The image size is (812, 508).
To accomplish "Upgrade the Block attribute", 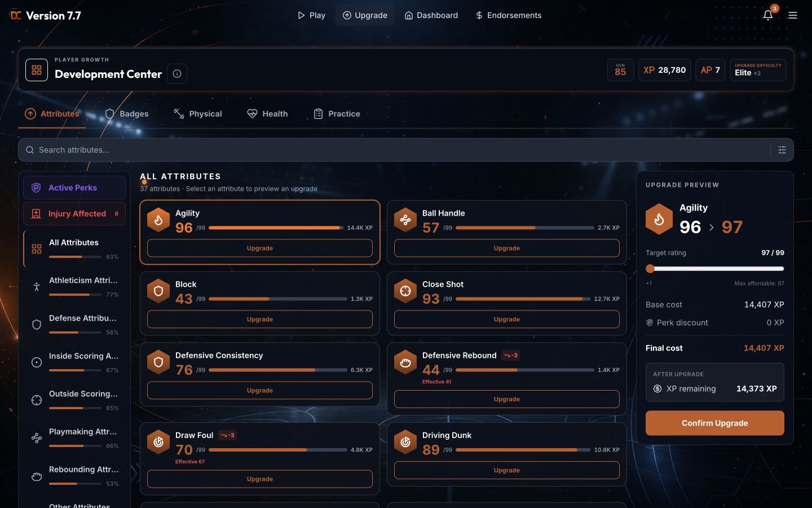I will coord(260,319).
